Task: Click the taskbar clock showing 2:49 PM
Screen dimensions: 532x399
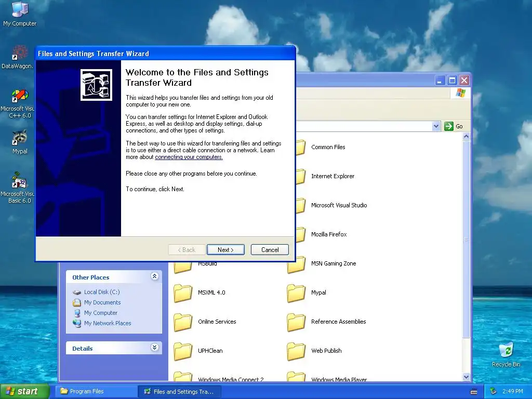Action: (x=513, y=391)
